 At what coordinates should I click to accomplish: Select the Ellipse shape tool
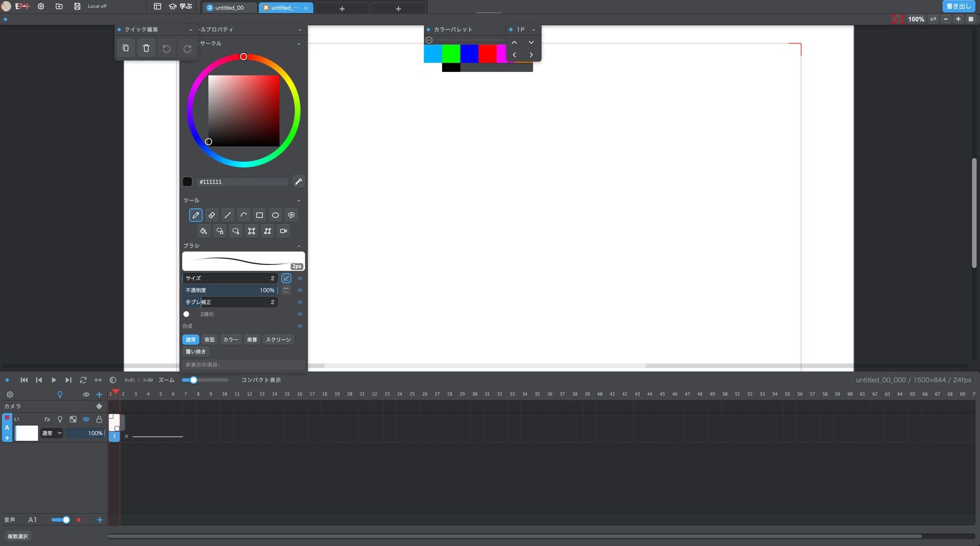(x=275, y=215)
